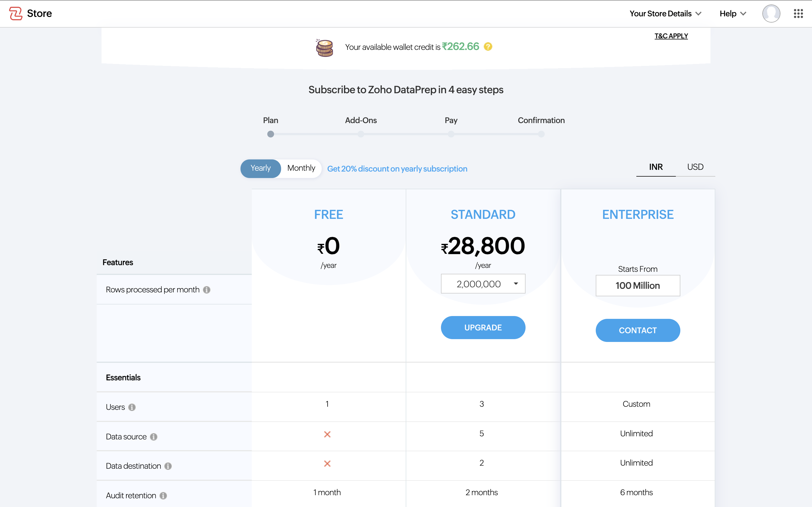The image size is (812, 507).
Task: Click info icon next to Data destination
Action: [x=168, y=466]
